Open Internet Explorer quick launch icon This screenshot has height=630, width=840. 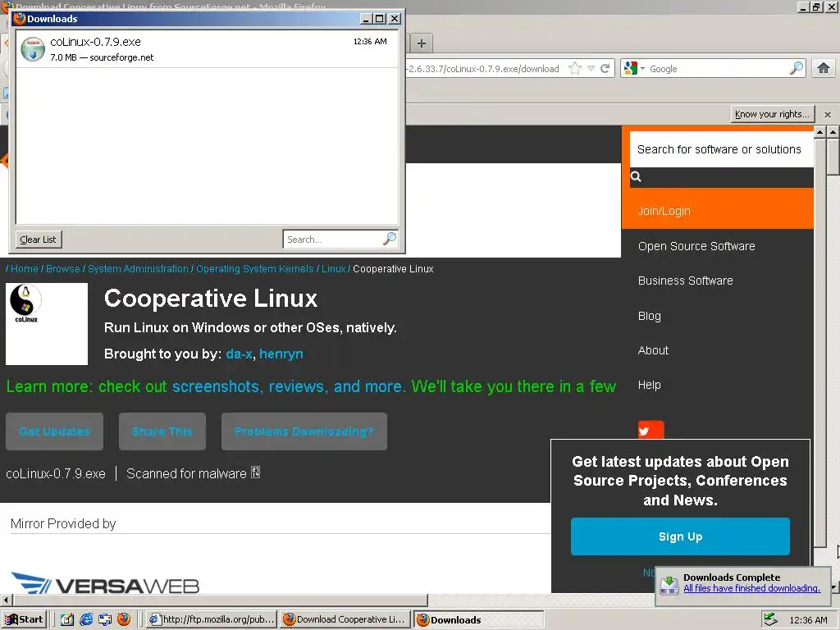[85, 619]
